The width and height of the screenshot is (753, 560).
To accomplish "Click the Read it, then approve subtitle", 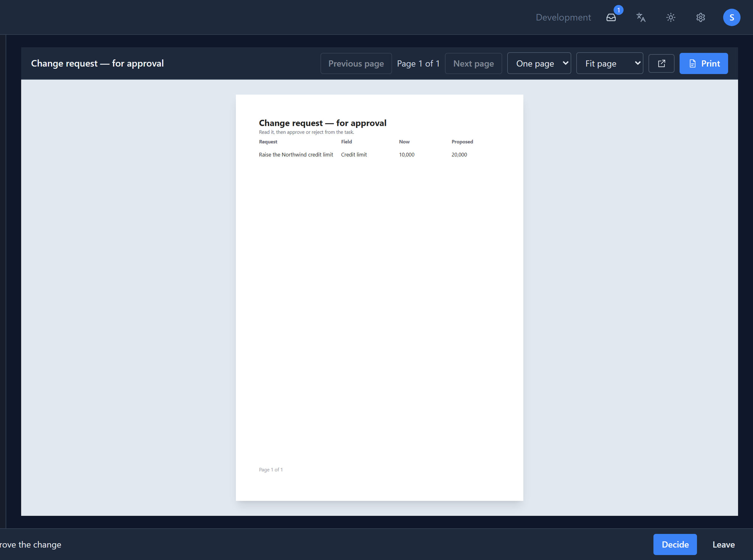I will tap(306, 132).
